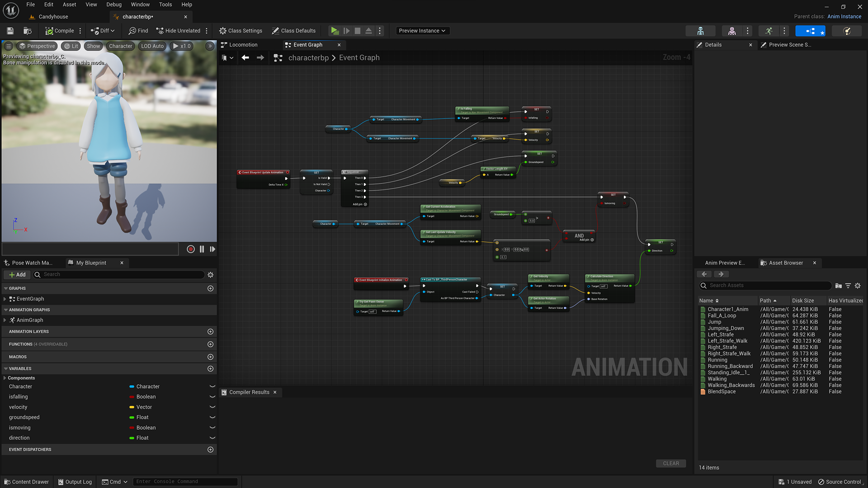
Task: Toggle visibility eye for isfalling variable
Action: click(212, 397)
